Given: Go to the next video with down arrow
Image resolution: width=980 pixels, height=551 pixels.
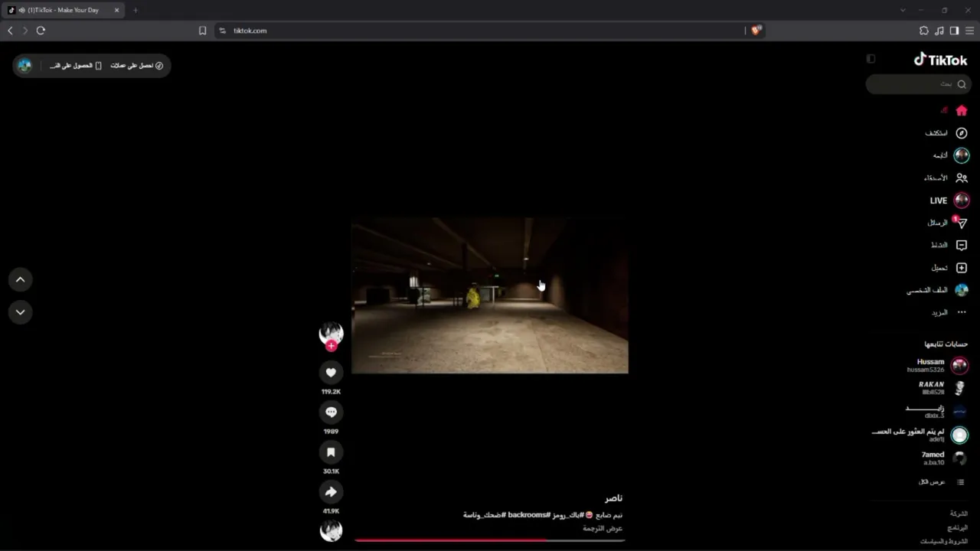Looking at the screenshot, I should [21, 312].
